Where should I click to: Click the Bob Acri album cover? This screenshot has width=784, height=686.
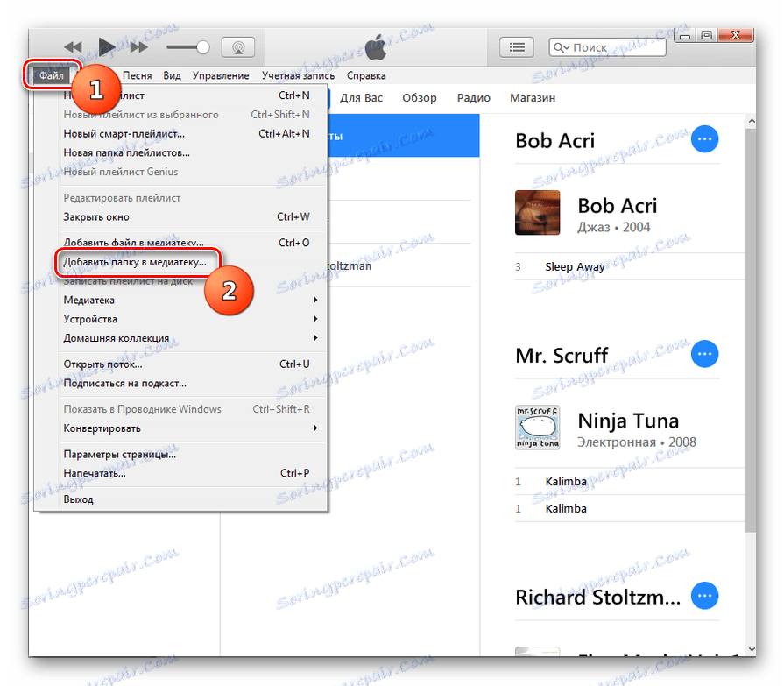538,213
